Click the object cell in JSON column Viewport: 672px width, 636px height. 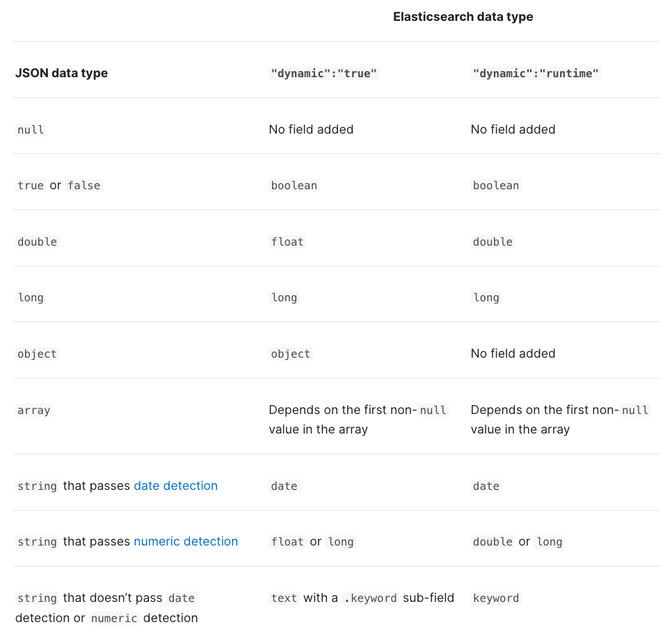37,353
